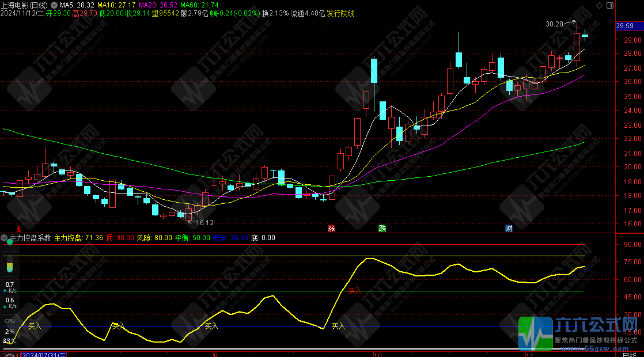Click the panel layout icon at top right

coord(610,5)
